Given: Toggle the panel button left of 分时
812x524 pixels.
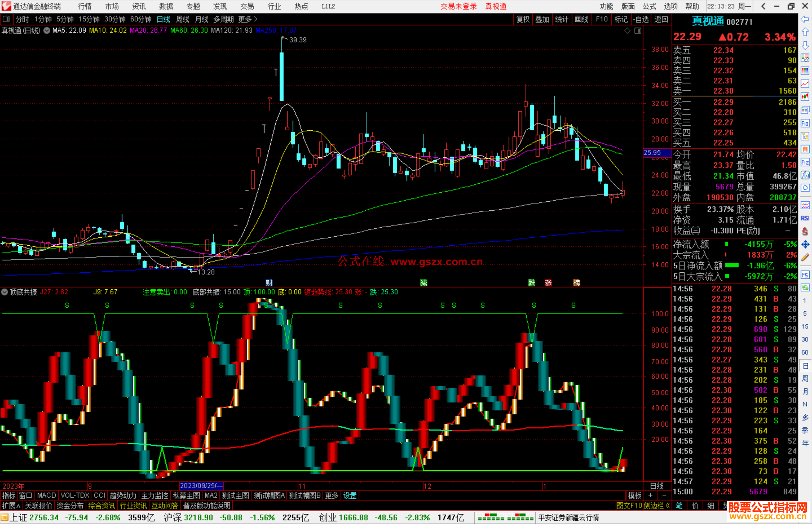Looking at the screenshot, I should pos(6,19).
